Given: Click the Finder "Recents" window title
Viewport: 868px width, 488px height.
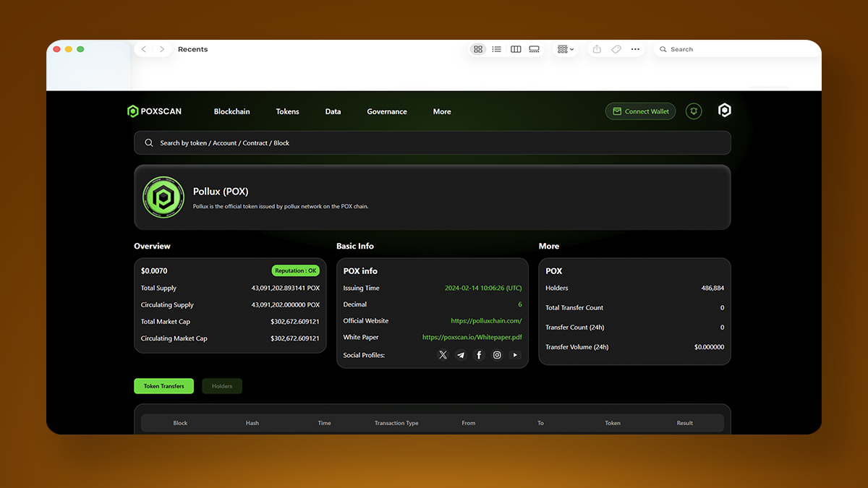Looking at the screenshot, I should [x=192, y=49].
